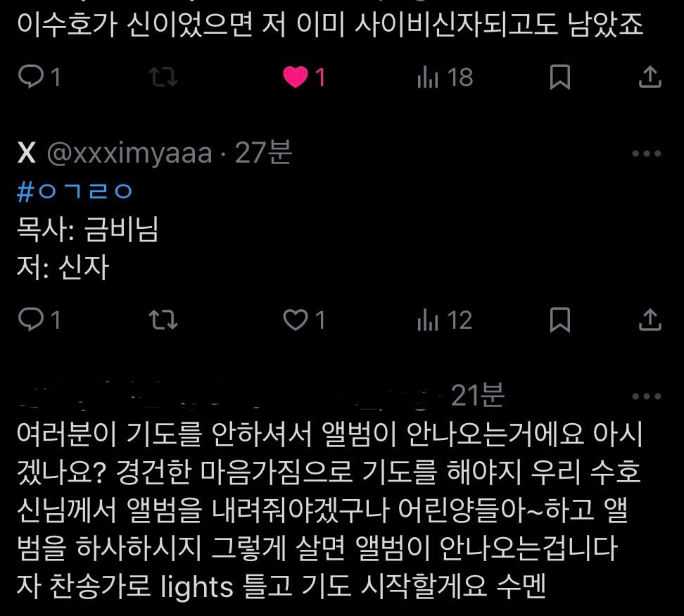The width and height of the screenshot is (684, 616).
Task: Open replies on the 18-view tweet
Action: [39, 77]
